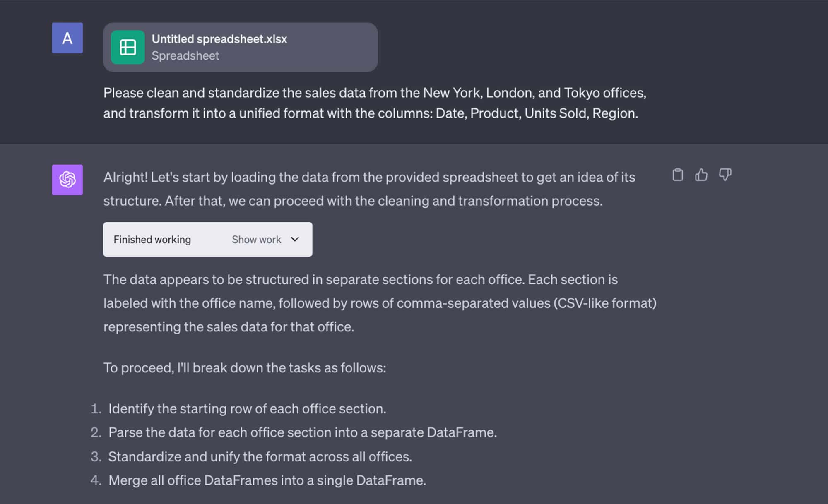Viewport: 828px width, 504px height.
Task: Click the Spreadsheet file type label
Action: pos(185,55)
